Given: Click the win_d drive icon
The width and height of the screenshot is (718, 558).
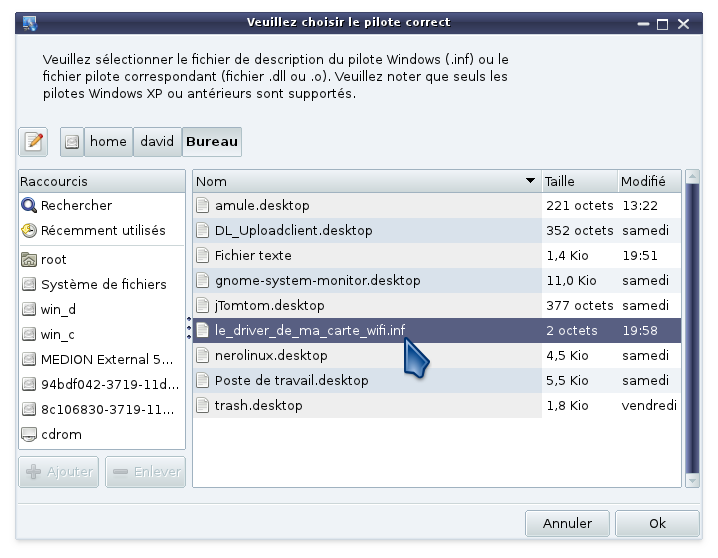Looking at the screenshot, I should (29, 309).
